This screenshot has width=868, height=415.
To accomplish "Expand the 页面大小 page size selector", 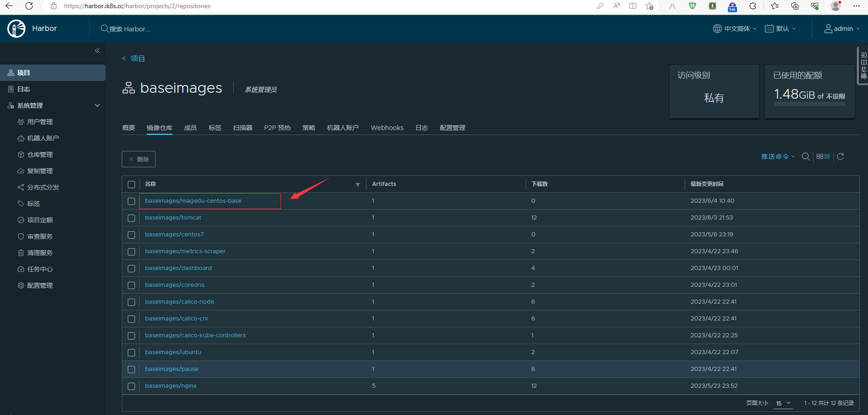I will tap(783, 403).
